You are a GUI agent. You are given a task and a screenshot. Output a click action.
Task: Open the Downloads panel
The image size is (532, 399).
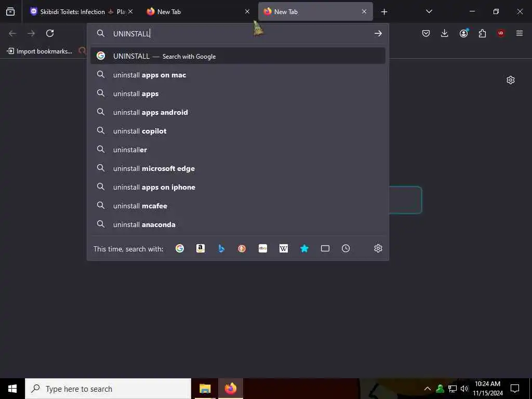(445, 33)
